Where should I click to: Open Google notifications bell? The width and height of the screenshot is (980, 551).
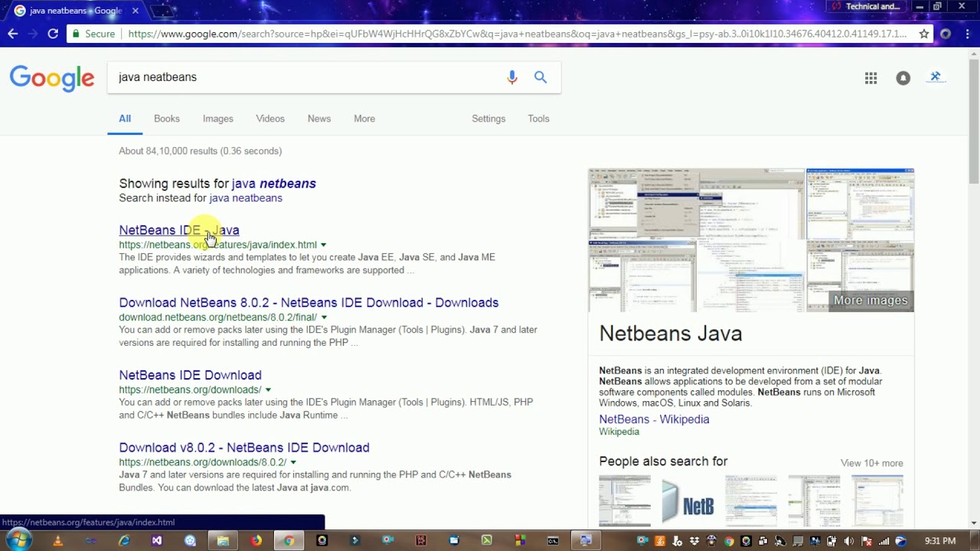903,77
